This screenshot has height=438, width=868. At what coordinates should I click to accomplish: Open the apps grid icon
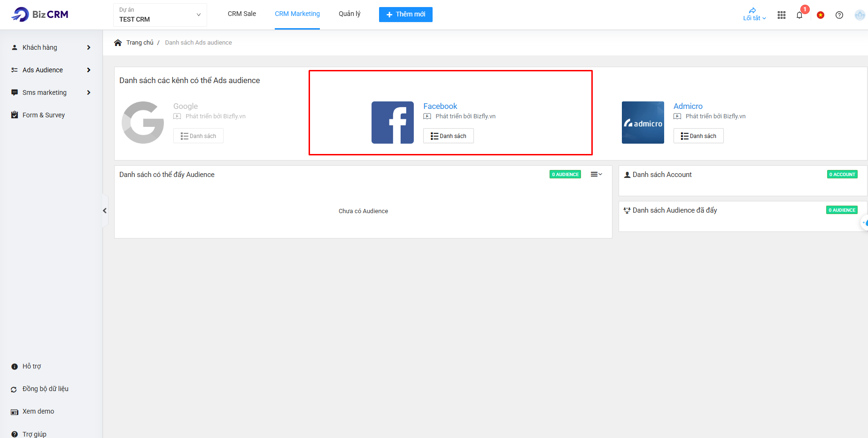tap(782, 15)
